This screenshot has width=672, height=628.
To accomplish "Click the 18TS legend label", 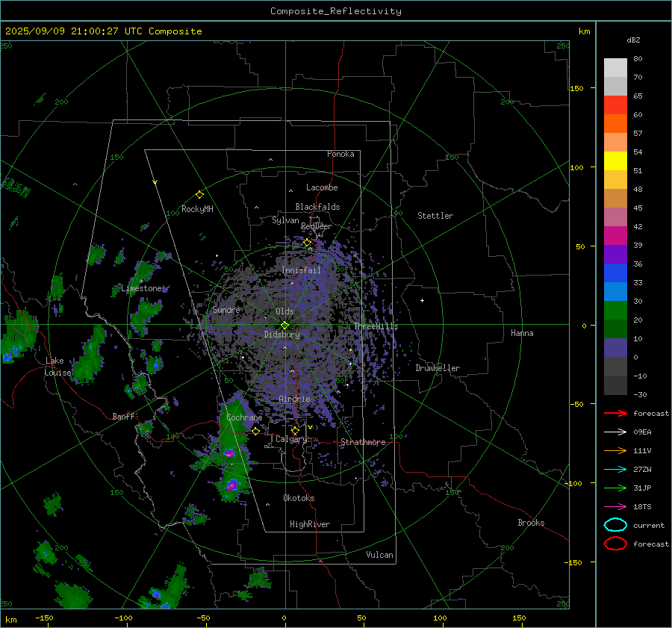I will (x=642, y=507).
